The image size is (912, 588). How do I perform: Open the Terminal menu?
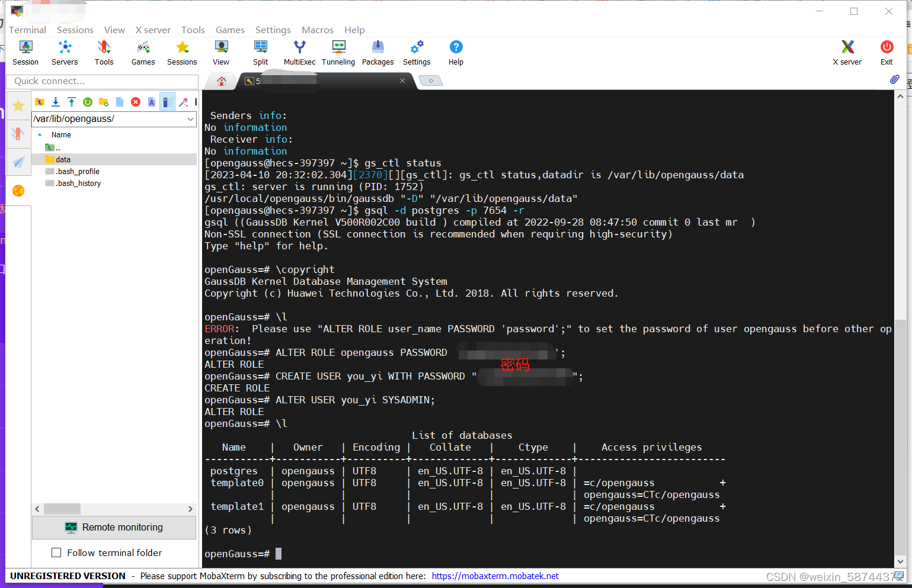point(27,30)
